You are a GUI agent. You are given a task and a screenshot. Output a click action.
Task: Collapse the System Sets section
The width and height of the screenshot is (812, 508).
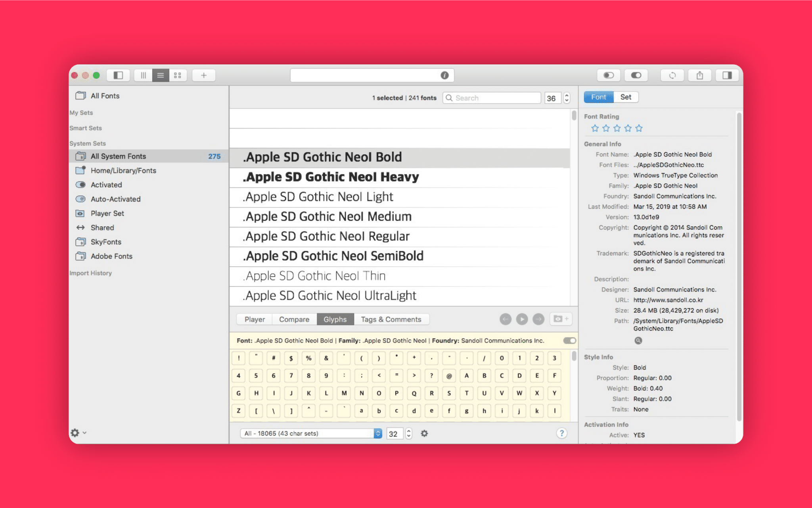pos(88,144)
